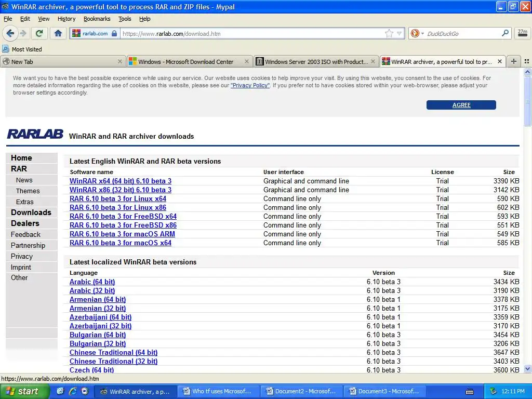Switch to the New Tab tab
Viewport: 532px width, 399px height.
tap(63, 61)
